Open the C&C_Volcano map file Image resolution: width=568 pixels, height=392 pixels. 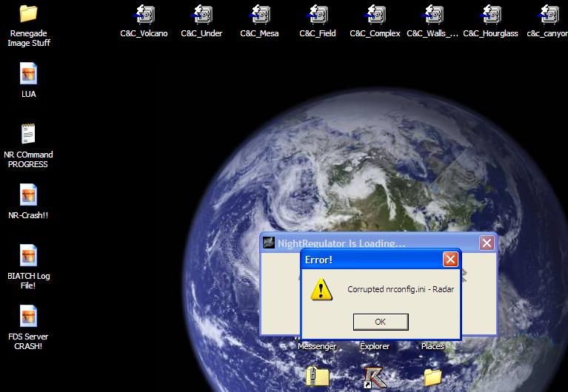[x=144, y=15]
